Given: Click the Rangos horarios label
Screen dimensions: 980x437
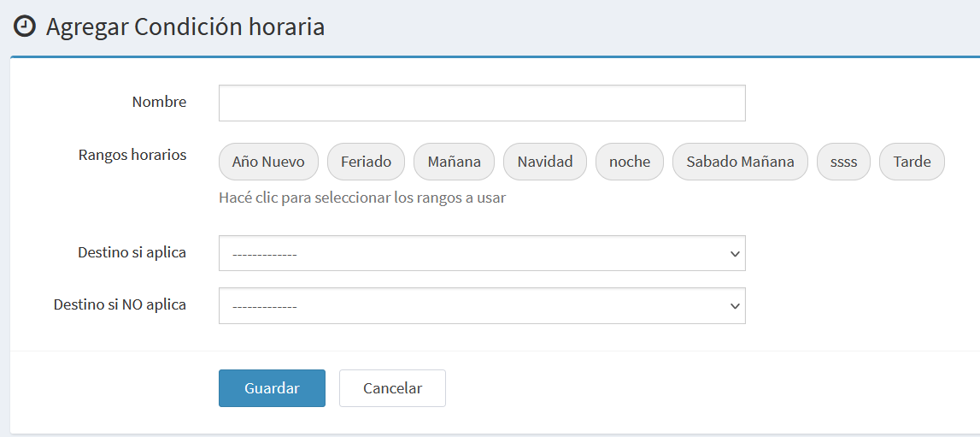Looking at the screenshot, I should click(x=132, y=155).
